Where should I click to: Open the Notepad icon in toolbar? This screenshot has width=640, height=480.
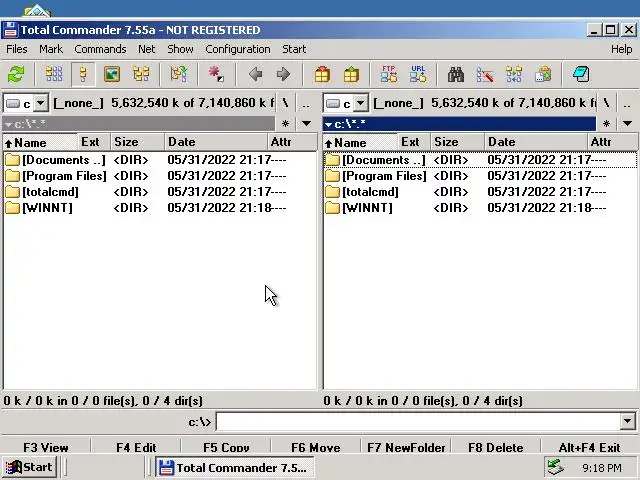[x=581, y=75]
